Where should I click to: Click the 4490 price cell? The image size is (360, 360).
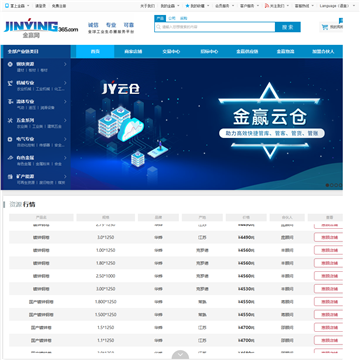tap(246, 237)
